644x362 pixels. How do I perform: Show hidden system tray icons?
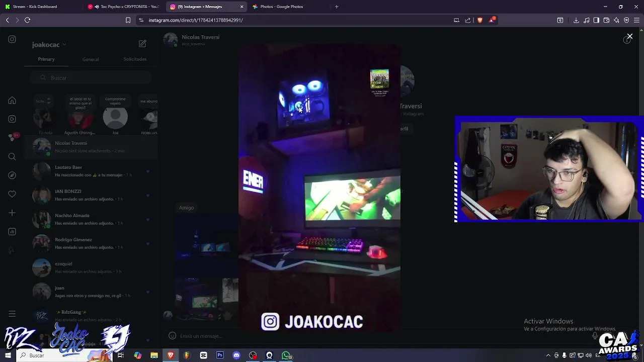click(548, 355)
